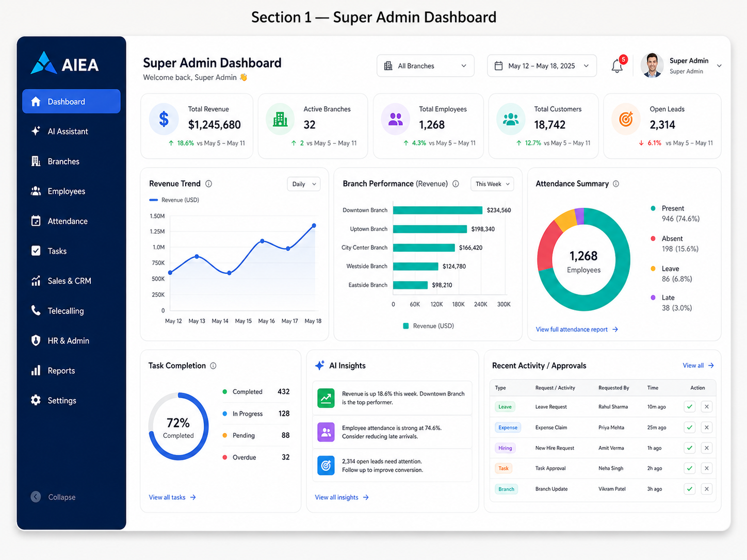The image size is (747, 560).
Task: Click the Task Completion info icon
Action: pyautogui.click(x=213, y=366)
